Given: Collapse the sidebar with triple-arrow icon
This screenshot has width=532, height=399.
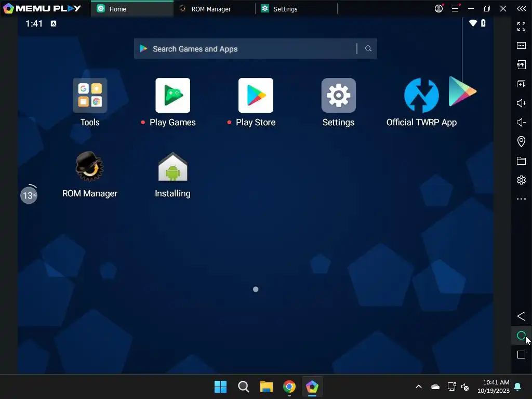Looking at the screenshot, I should coord(521,8).
